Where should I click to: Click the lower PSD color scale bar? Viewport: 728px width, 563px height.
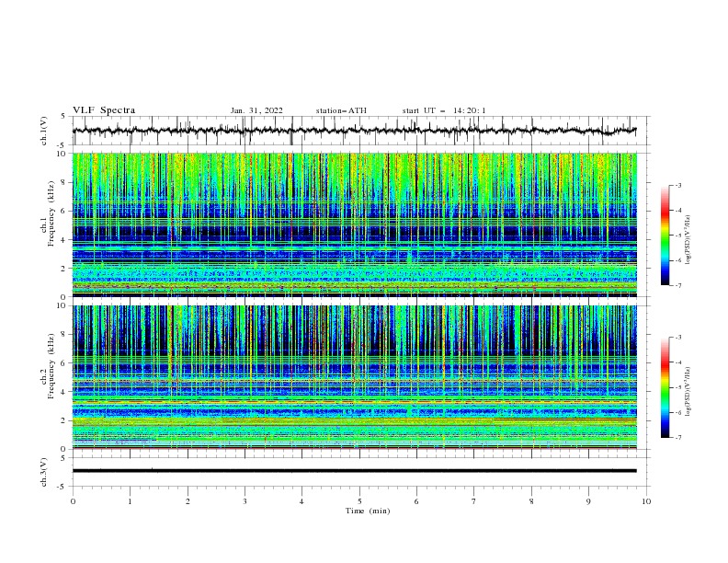tap(665, 387)
